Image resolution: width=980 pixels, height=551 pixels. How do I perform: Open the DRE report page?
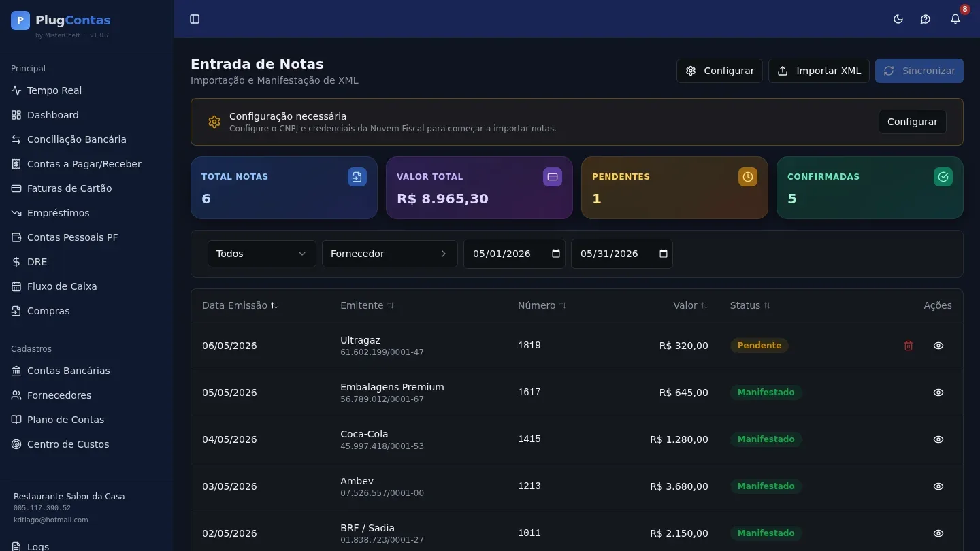coord(86,262)
